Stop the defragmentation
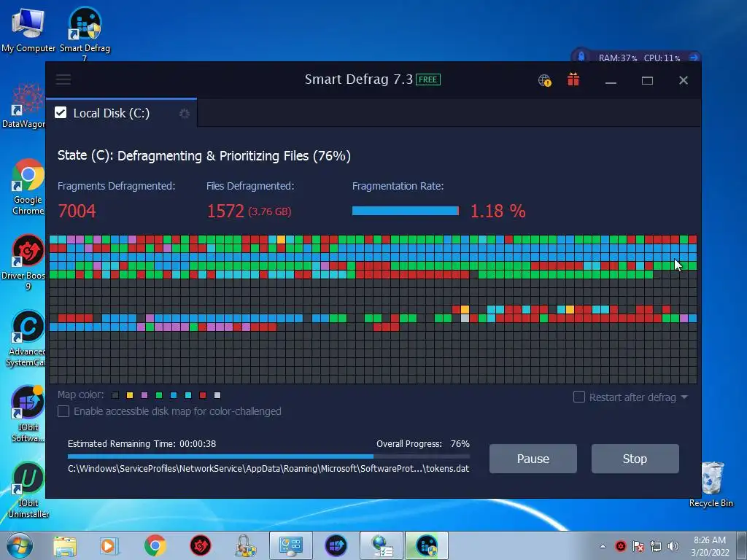Screen dimensions: 747x560 click(635, 459)
